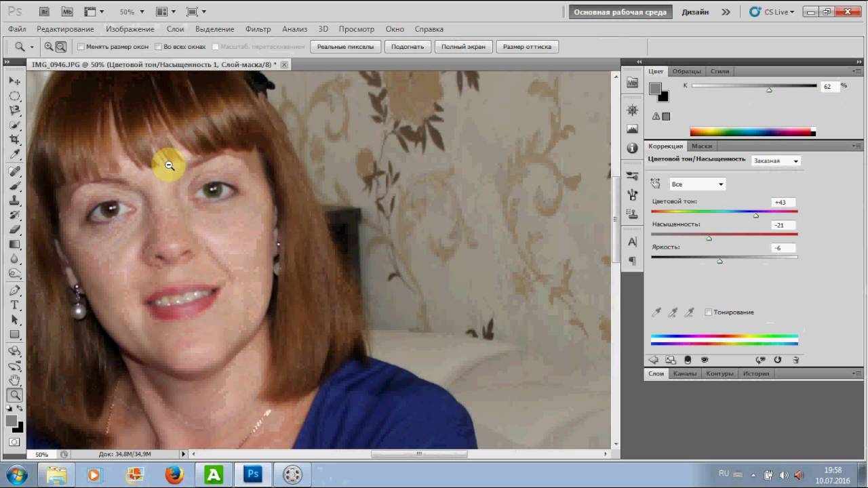This screenshot has width=868, height=488.
Task: Select the Zoom tool in toolbox
Action: click(14, 395)
